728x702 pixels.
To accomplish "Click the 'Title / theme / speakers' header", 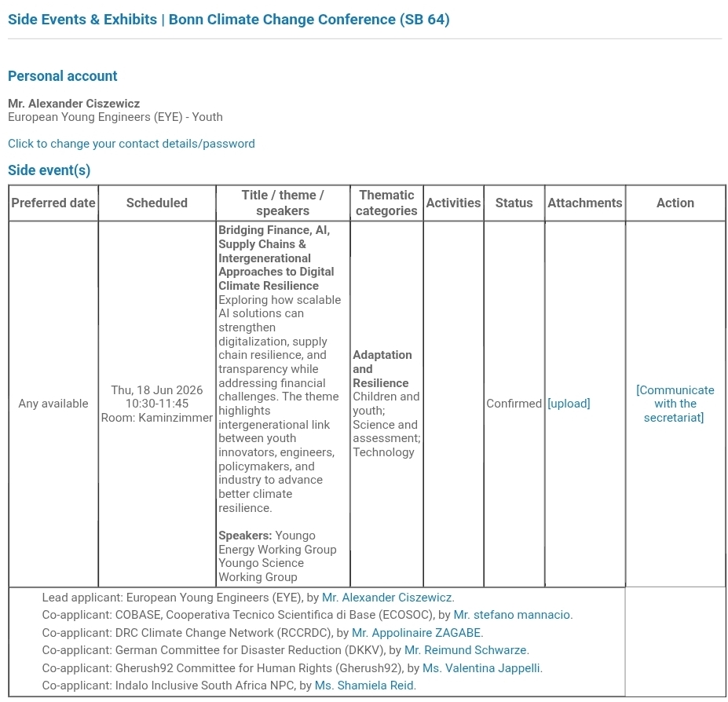I will [283, 203].
